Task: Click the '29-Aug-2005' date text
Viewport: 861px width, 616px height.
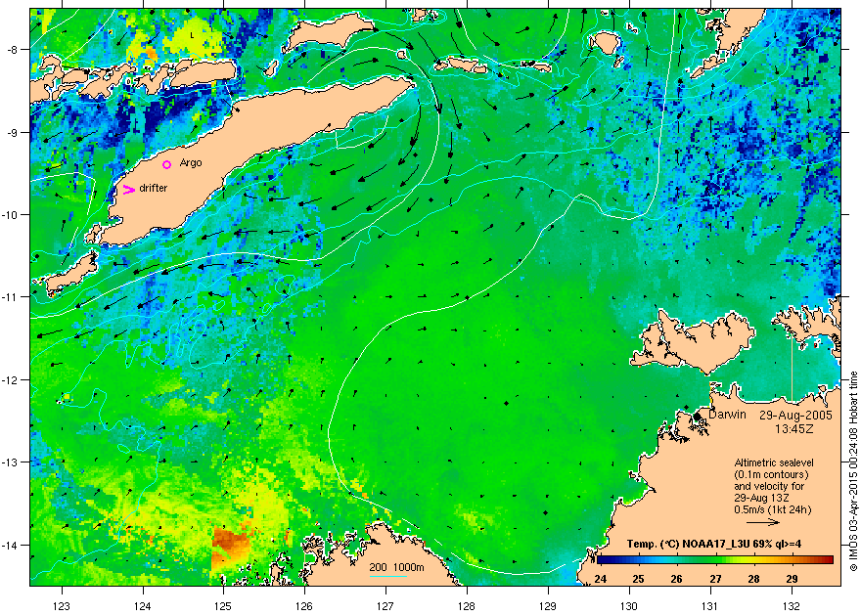Action: [x=795, y=416]
